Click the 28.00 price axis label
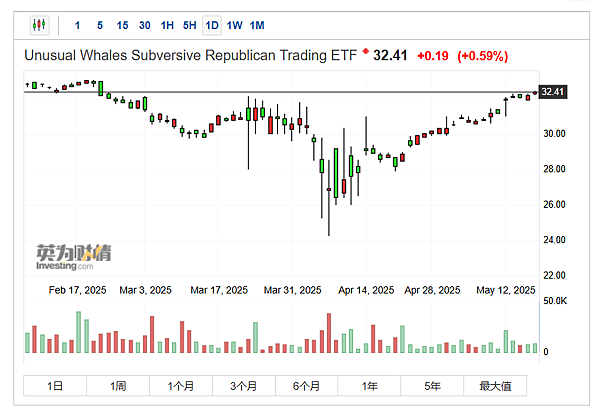This screenshot has width=600, height=414. coord(554,169)
